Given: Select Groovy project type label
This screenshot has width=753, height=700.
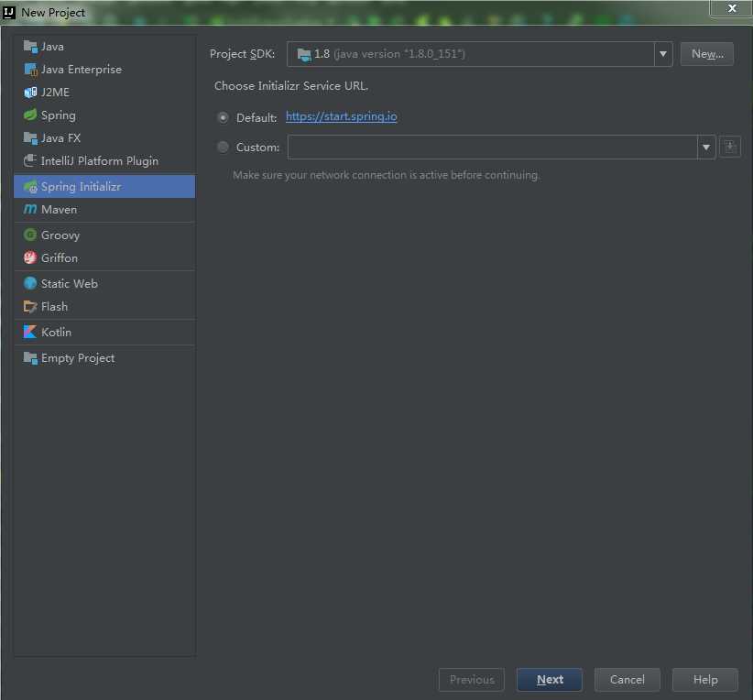Looking at the screenshot, I should point(60,235).
